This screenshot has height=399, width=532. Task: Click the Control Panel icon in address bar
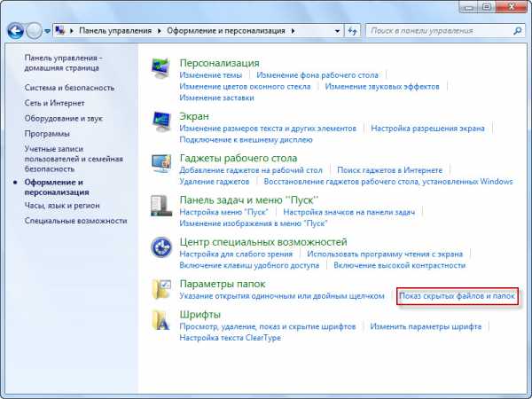pyautogui.click(x=60, y=30)
